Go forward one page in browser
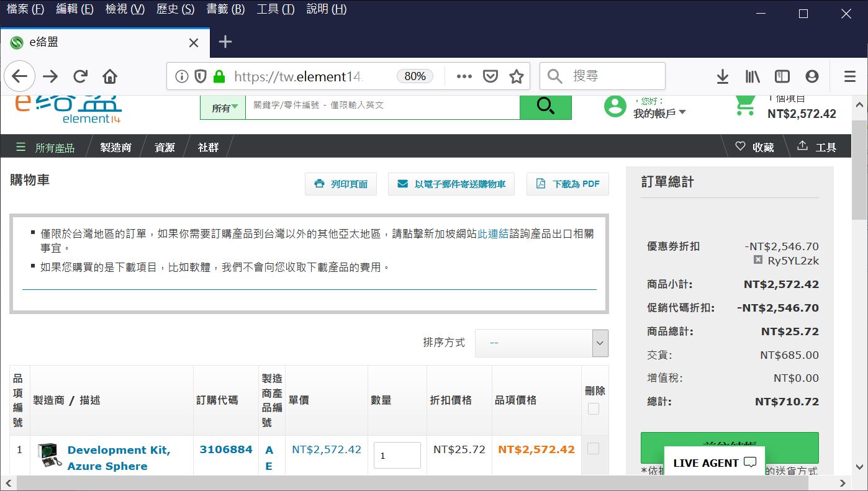This screenshot has height=491, width=868. pos(50,76)
